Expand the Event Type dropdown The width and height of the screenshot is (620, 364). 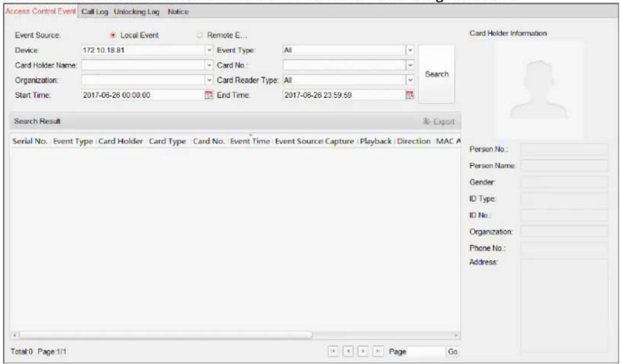(411, 50)
